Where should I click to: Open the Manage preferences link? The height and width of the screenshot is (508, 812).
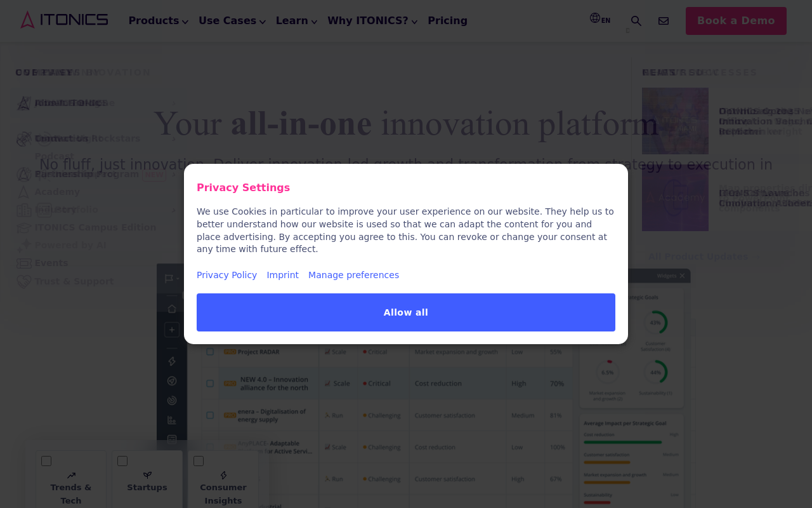(x=353, y=275)
